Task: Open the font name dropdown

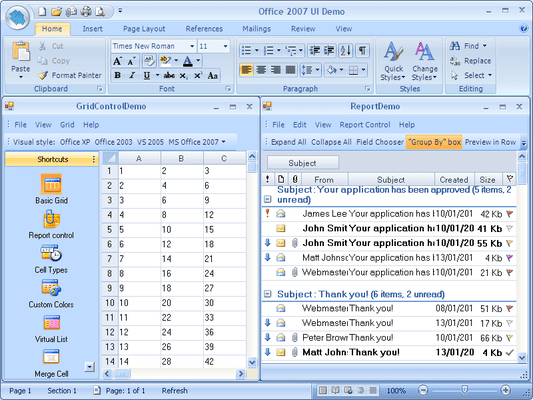Action: 192,46
